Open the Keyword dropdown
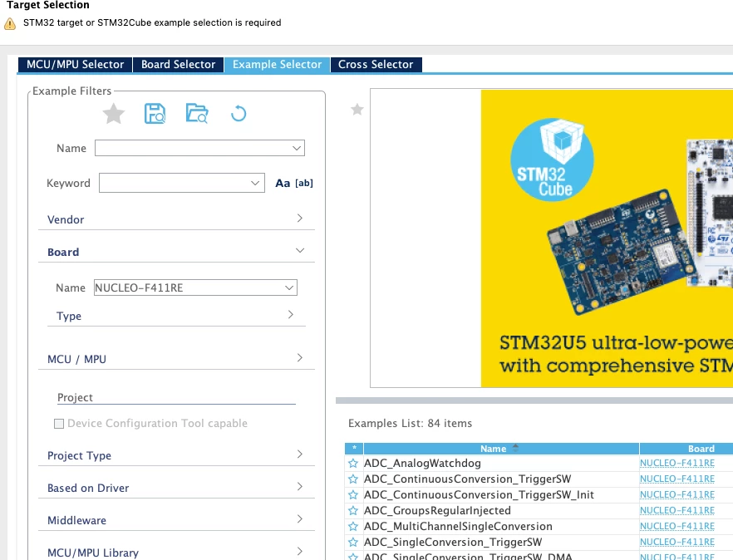 pyautogui.click(x=255, y=183)
